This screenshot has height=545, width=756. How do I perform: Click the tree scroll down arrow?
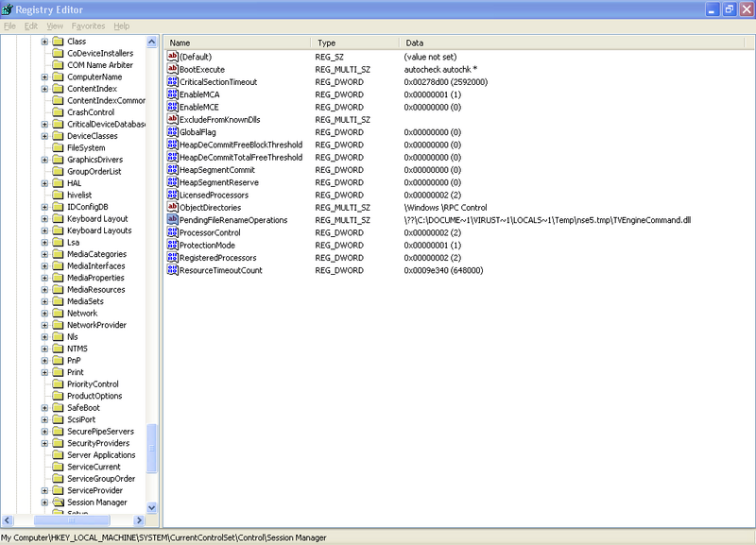pos(152,507)
